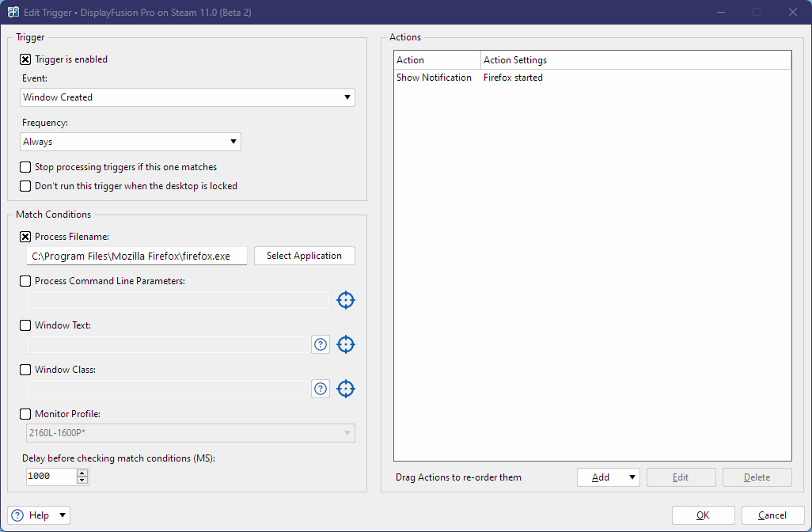812x532 pixels.
Task: Enable the Monitor Profile match condition
Action: click(x=25, y=414)
